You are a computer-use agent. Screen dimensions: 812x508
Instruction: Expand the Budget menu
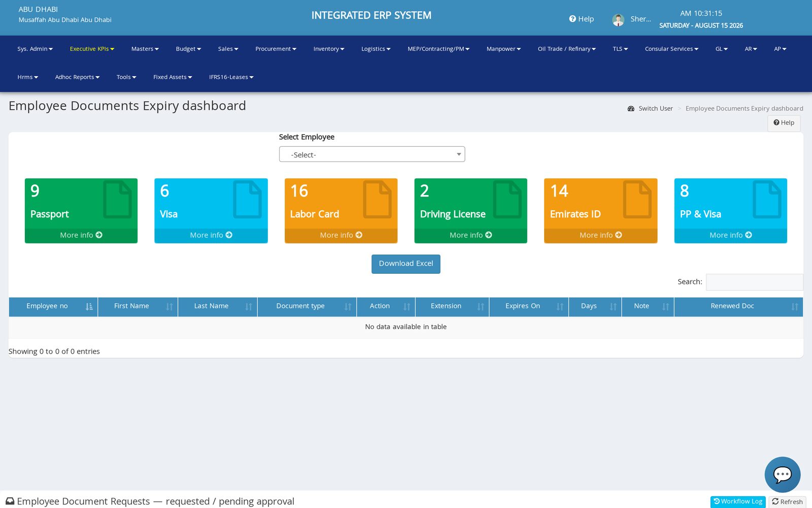(188, 49)
